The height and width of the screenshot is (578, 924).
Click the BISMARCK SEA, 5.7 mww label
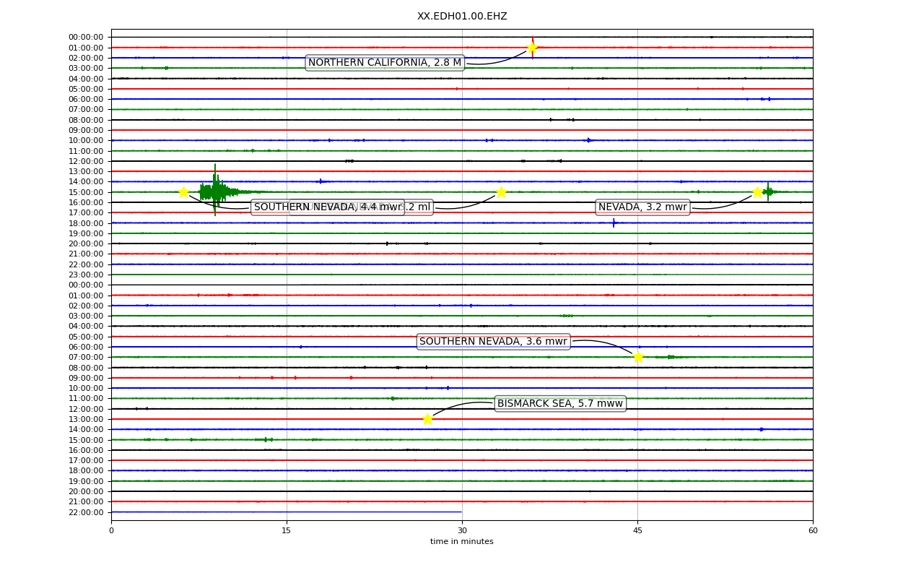[560, 404]
